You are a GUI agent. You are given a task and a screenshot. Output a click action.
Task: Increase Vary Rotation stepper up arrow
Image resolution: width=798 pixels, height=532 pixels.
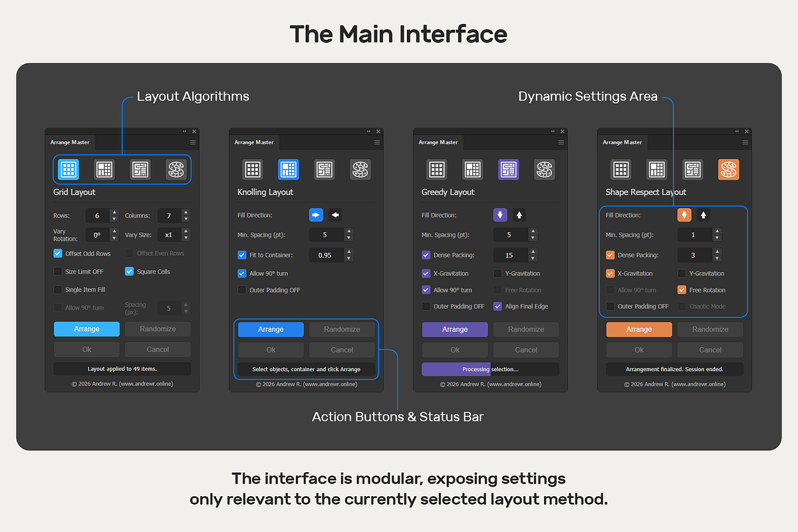[x=114, y=231]
